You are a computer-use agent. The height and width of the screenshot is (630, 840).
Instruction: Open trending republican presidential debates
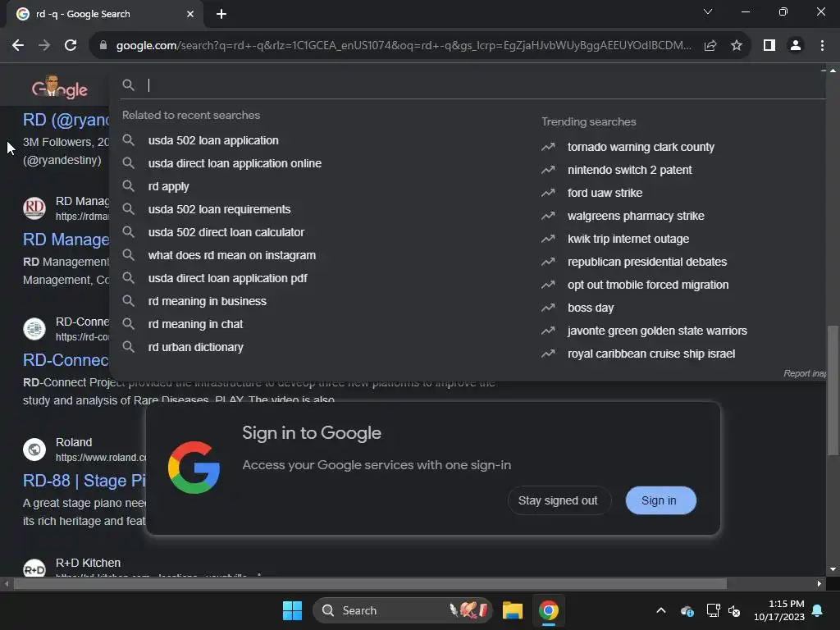click(647, 262)
